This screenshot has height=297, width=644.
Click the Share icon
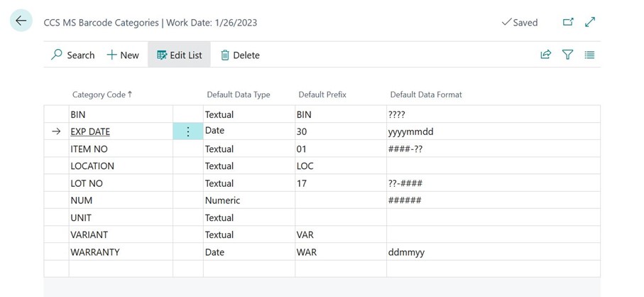coord(545,55)
